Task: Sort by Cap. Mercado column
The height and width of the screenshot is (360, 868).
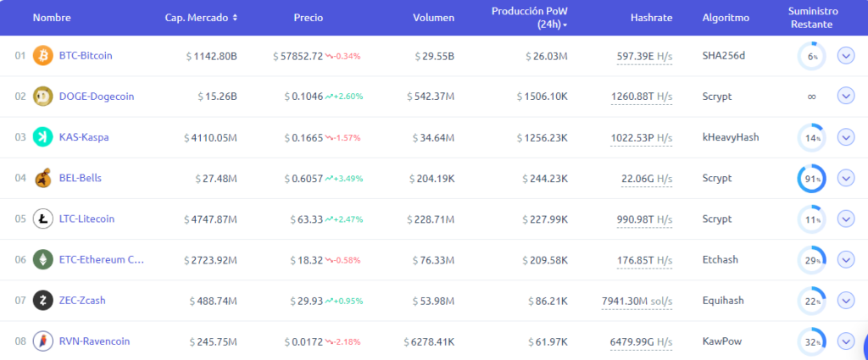Action: 201,18
